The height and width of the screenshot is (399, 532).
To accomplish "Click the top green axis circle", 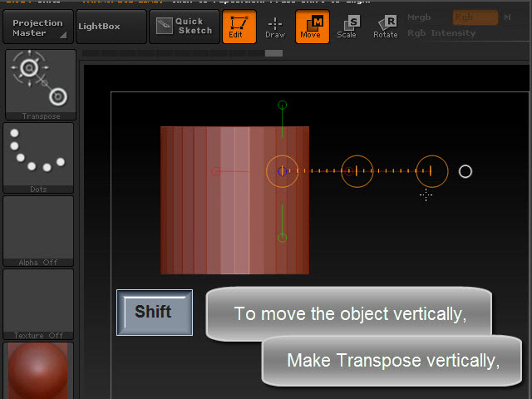I will 283,105.
